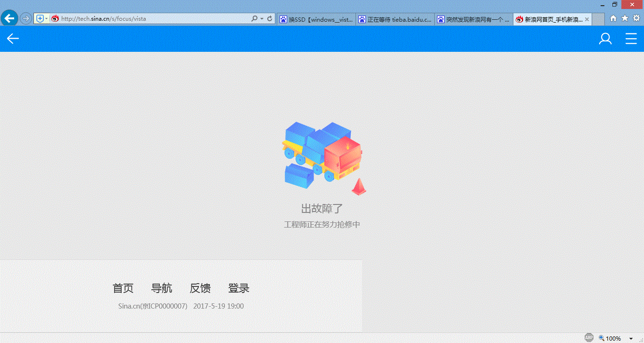Image resolution: width=644 pixels, height=343 pixels.
Task: Open the shield security icon in address bar
Action: tap(40, 18)
